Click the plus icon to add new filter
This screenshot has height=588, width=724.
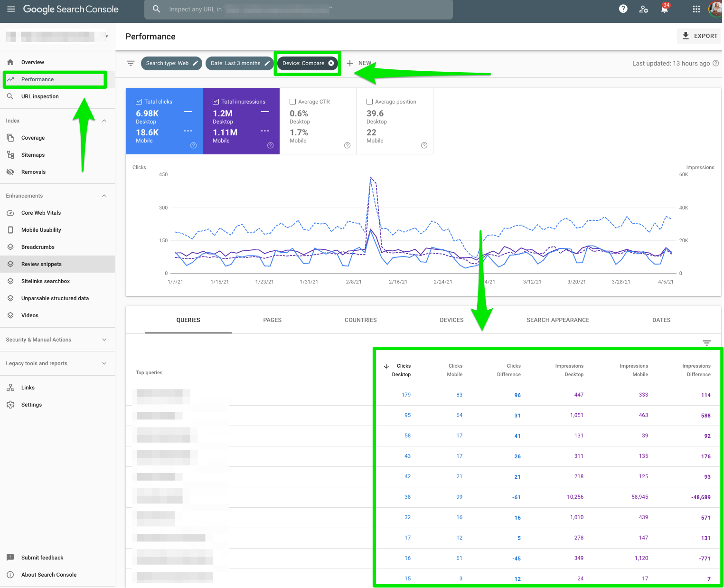click(350, 63)
